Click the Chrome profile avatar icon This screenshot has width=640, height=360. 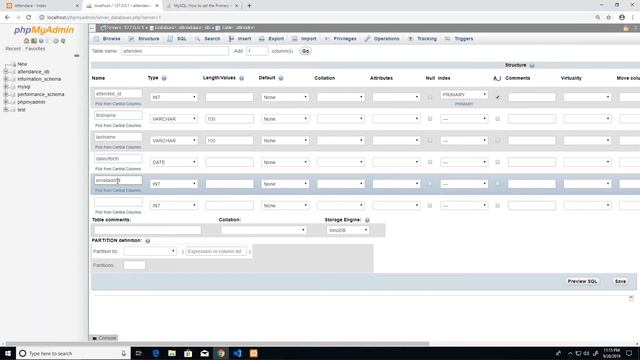pos(622,18)
